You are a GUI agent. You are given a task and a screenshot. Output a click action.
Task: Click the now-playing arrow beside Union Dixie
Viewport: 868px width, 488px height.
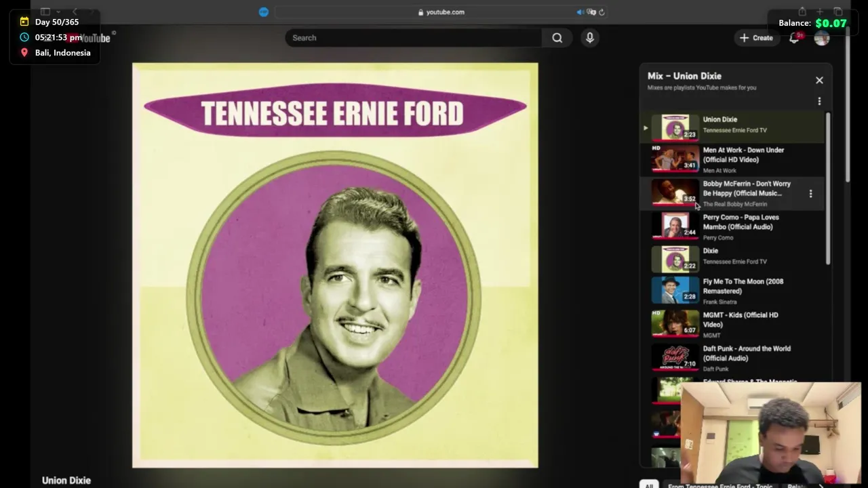[x=646, y=127]
